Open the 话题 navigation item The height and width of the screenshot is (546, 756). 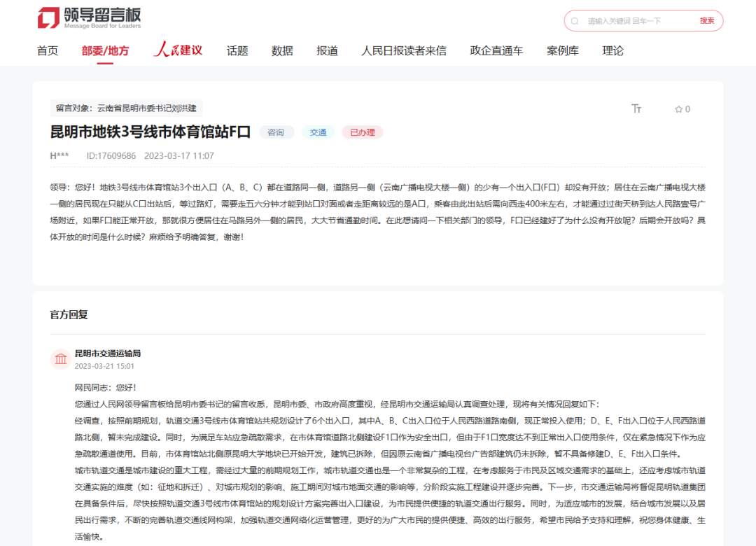pos(237,50)
